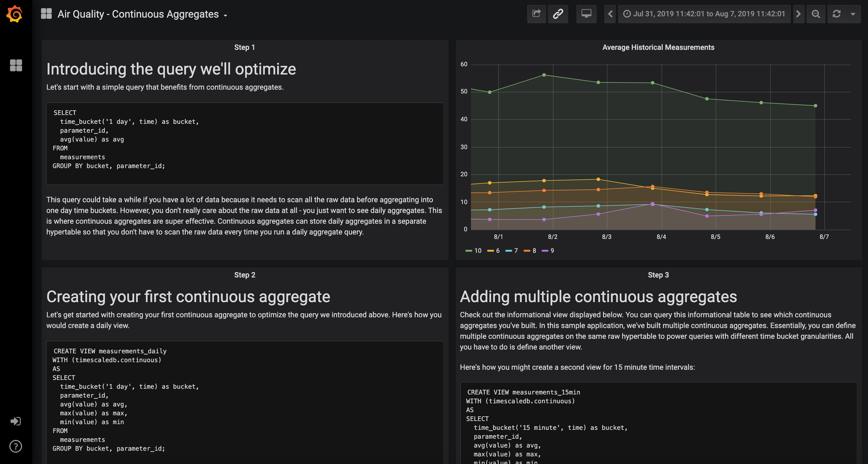Toggle series 10 in chart legend
This screenshot has height=464, width=868.
coord(477,250)
